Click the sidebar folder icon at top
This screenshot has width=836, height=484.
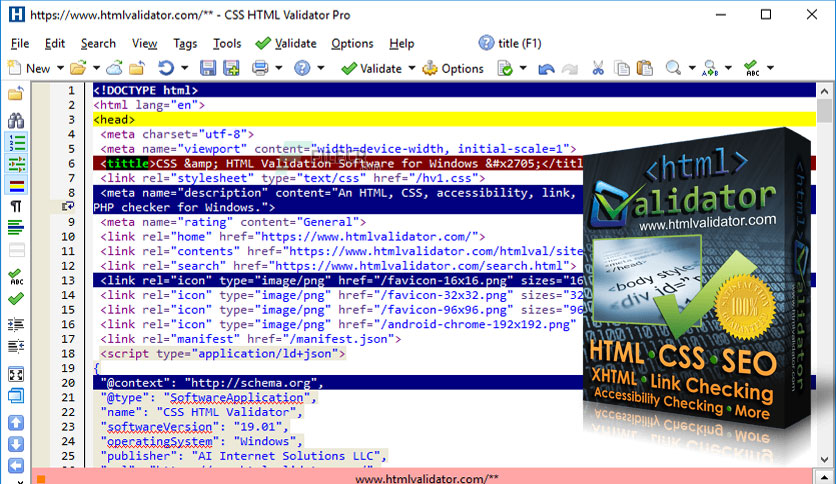[x=16, y=94]
